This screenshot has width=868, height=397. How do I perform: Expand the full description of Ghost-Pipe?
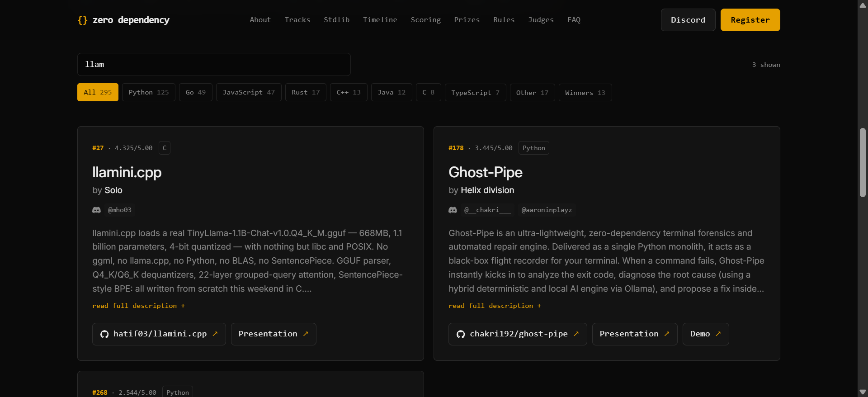pos(495,306)
